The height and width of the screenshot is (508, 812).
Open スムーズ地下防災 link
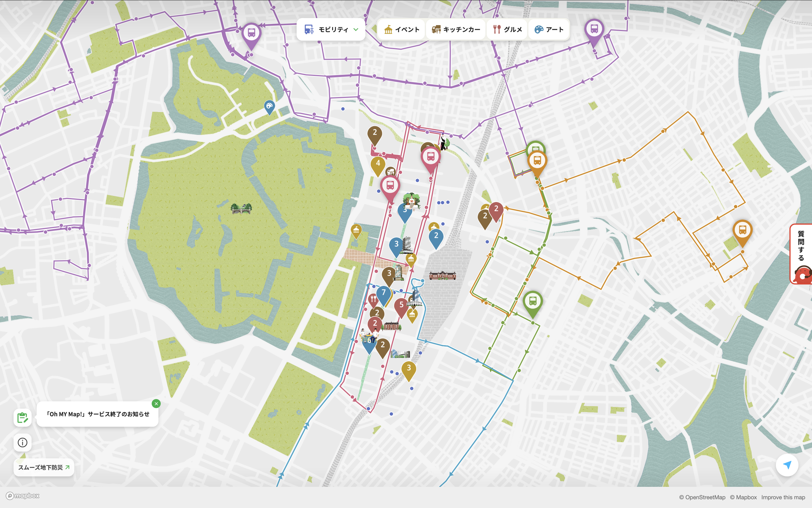[44, 467]
